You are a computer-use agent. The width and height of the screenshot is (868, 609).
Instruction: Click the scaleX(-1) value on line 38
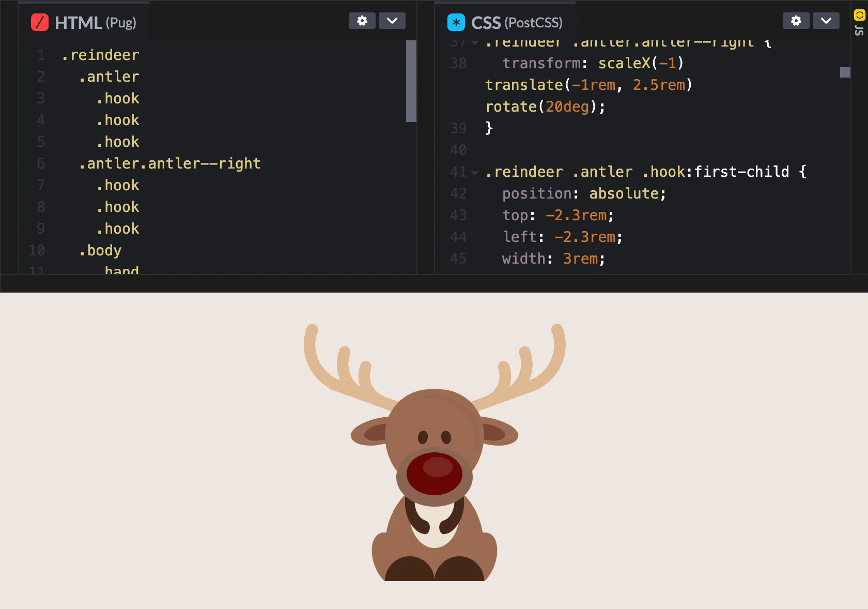click(641, 63)
